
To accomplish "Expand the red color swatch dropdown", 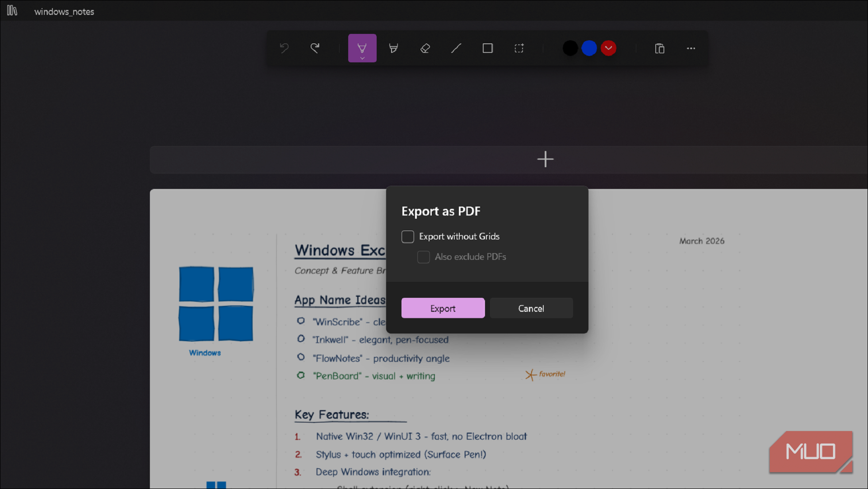I will pyautogui.click(x=609, y=48).
